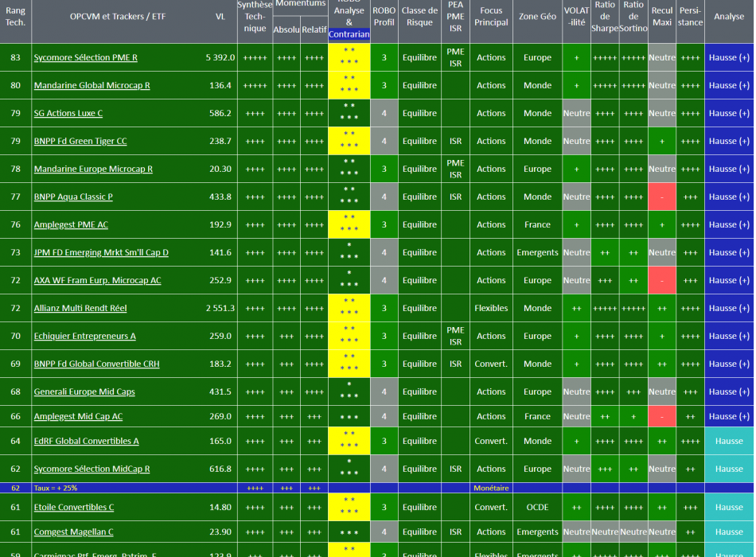Open Sycomore Sélection PME R fund link

click(x=85, y=57)
